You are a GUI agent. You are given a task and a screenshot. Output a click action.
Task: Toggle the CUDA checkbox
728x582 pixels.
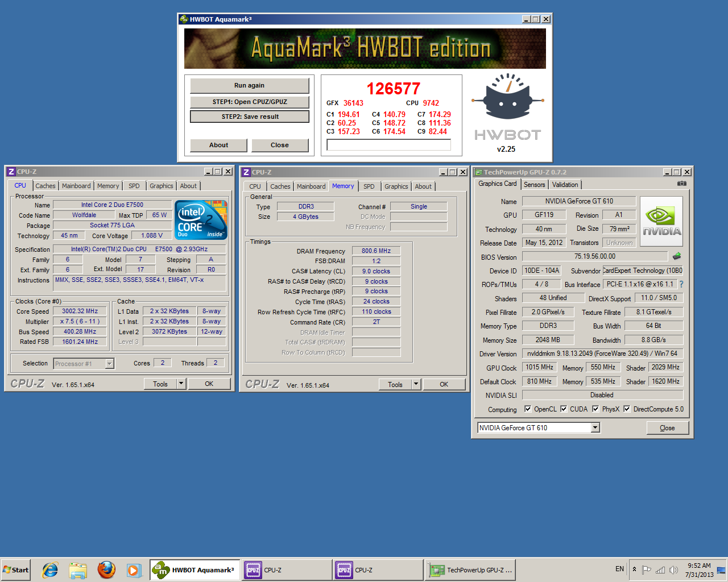tap(564, 409)
